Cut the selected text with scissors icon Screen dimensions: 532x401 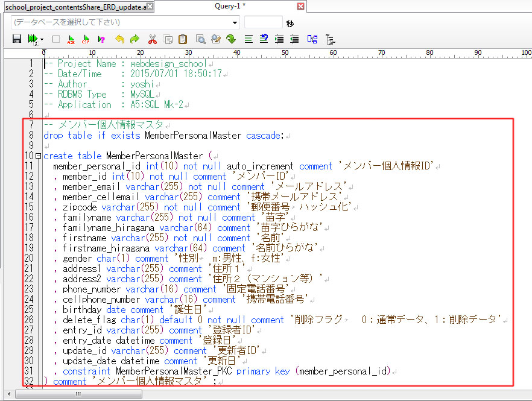tap(153, 39)
